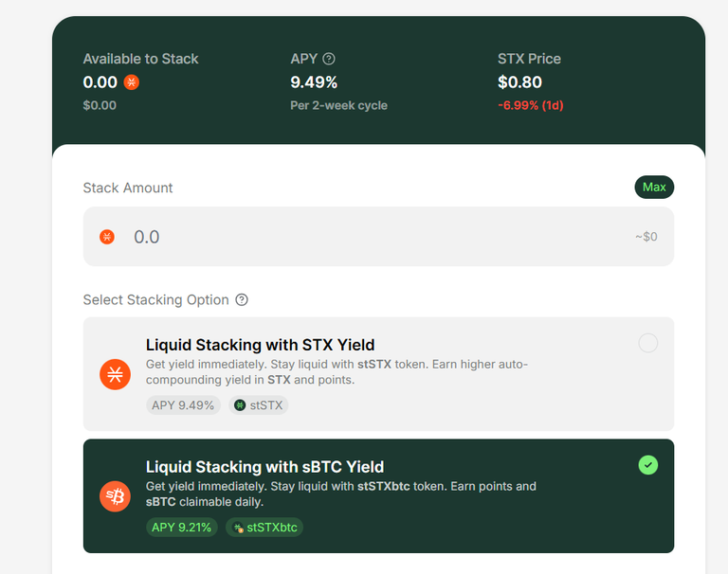
Task: Click the APY 9.21% badge
Action: coord(182,528)
